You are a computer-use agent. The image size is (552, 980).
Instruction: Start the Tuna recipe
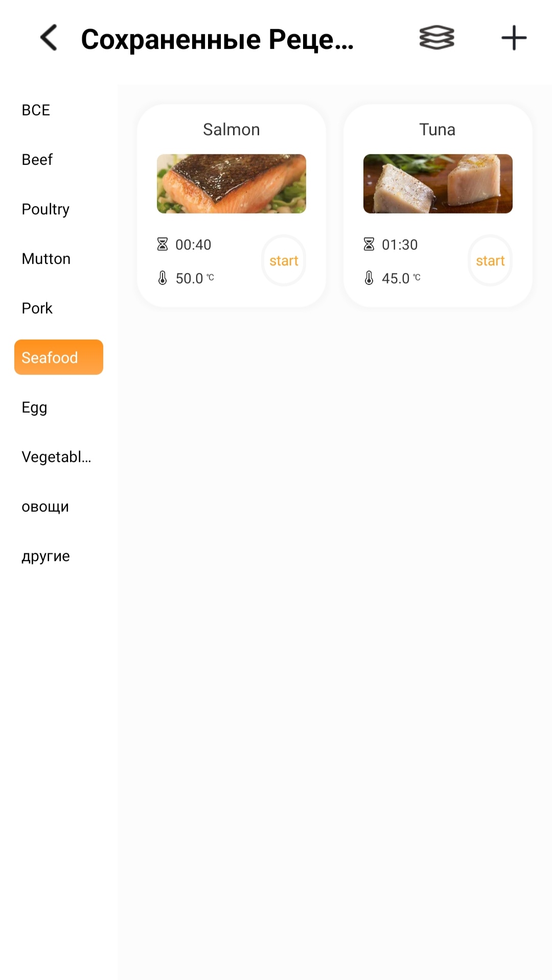pyautogui.click(x=490, y=260)
